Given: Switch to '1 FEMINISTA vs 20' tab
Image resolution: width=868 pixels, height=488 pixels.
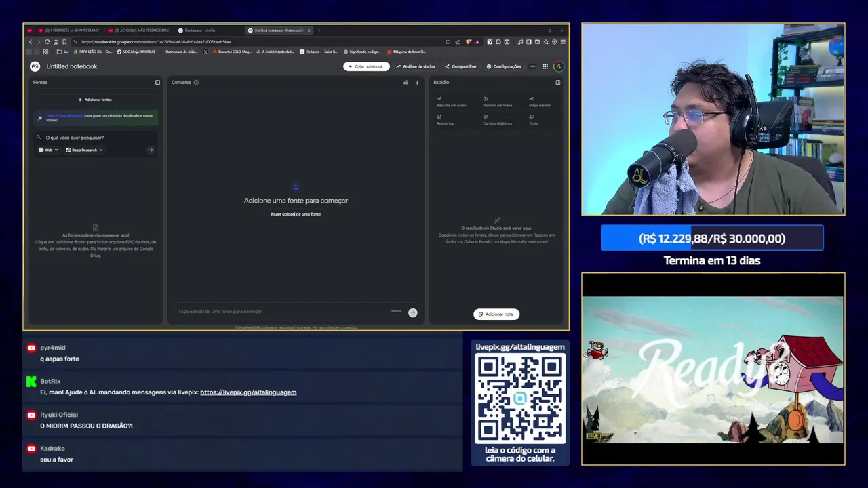Looking at the screenshot, I should coord(69,30).
